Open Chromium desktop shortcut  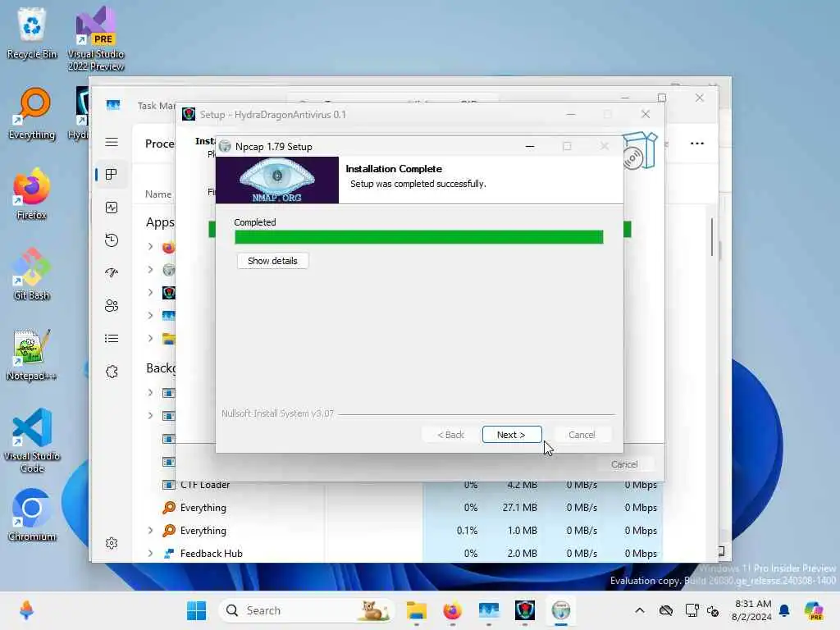[x=32, y=515]
